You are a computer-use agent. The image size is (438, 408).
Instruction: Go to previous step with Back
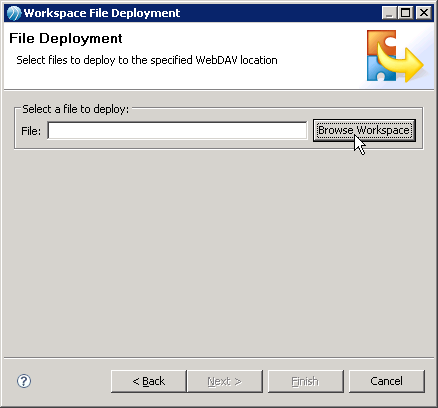point(149,381)
